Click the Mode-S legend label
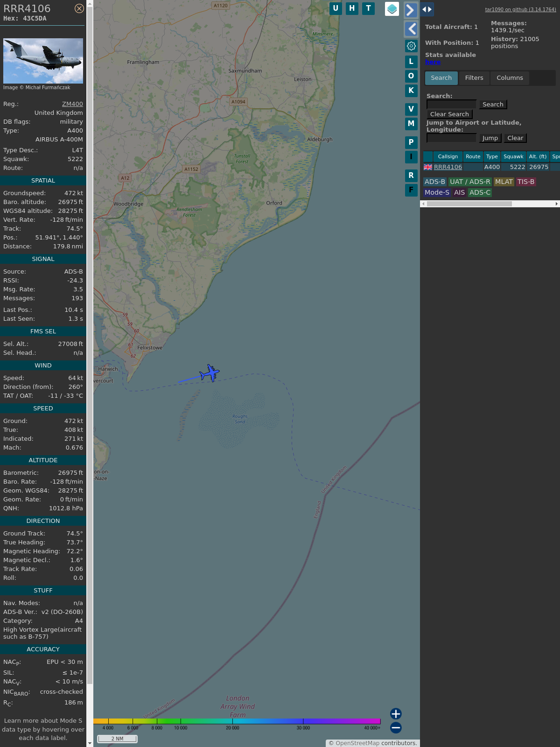Viewport: 560px width, 747px height. pyautogui.click(x=437, y=193)
